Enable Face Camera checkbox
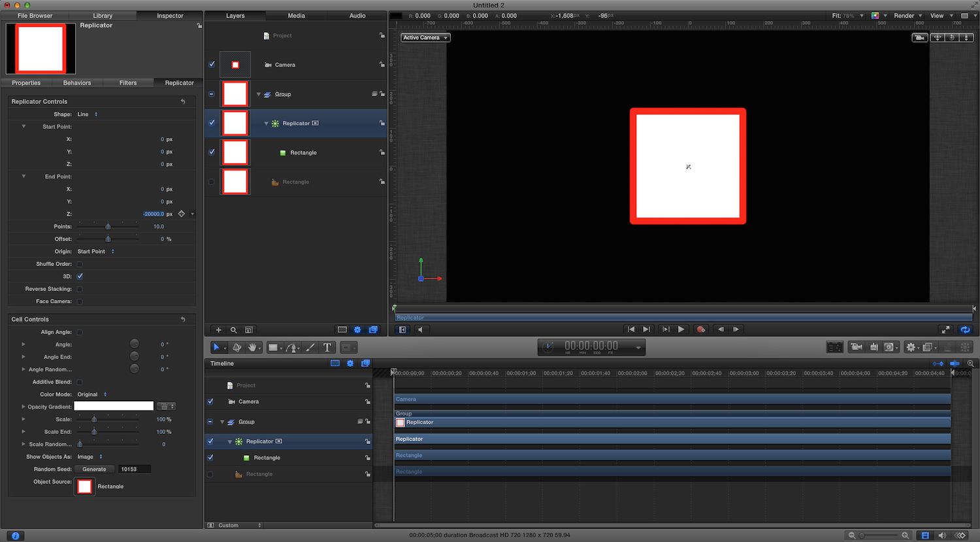Screen dimensions: 980x542 [80, 301]
